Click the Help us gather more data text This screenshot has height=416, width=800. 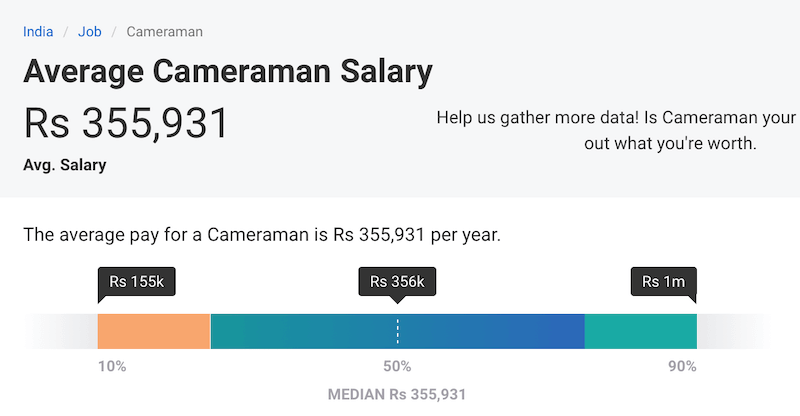tap(615, 118)
